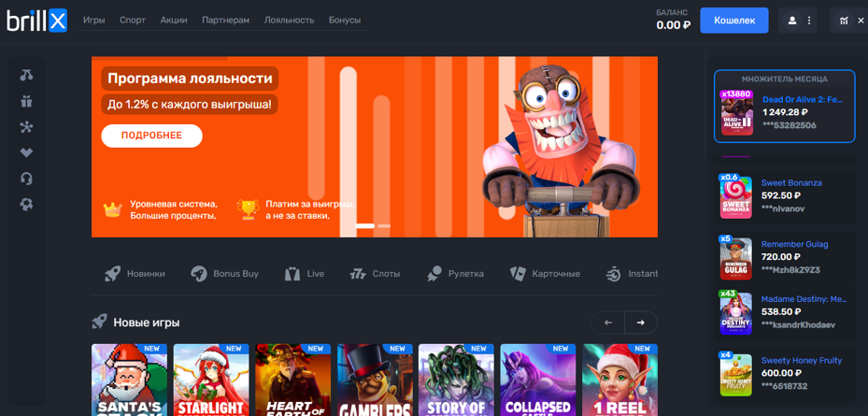
Task: Click the Remember Gulag game icon
Action: coord(735,259)
